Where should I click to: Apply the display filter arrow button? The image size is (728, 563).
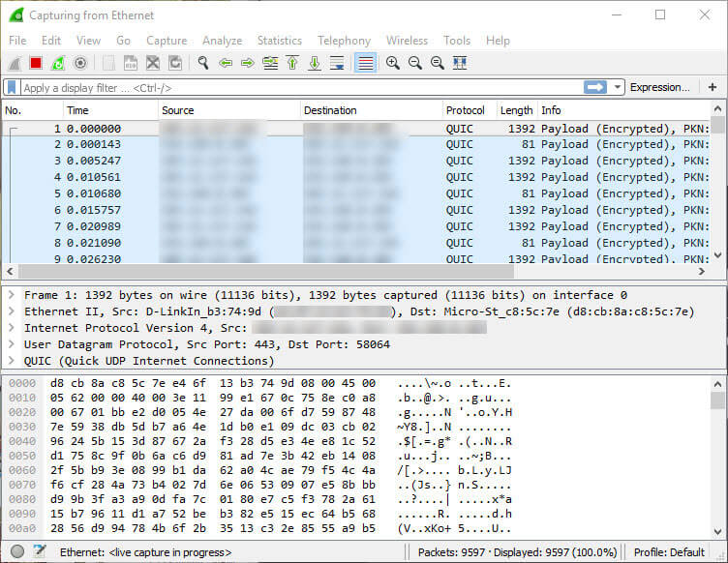coord(595,87)
